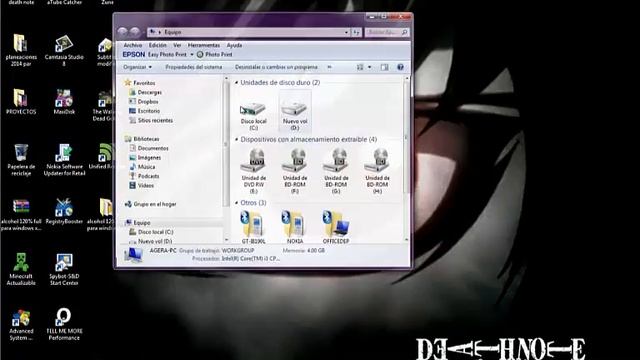
Task: Open the Ayuda menu
Action: (234, 45)
